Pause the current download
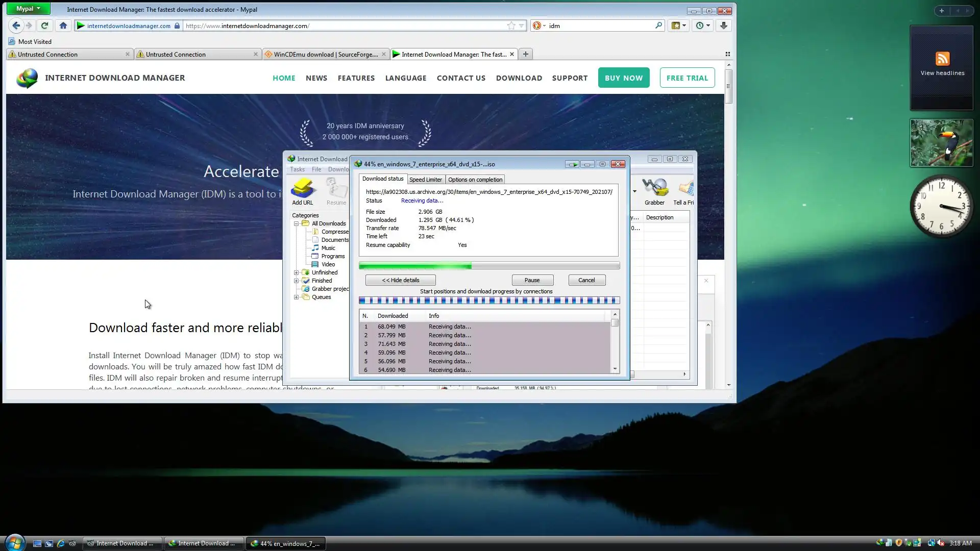Screen dimensions: 980x551 532,280
